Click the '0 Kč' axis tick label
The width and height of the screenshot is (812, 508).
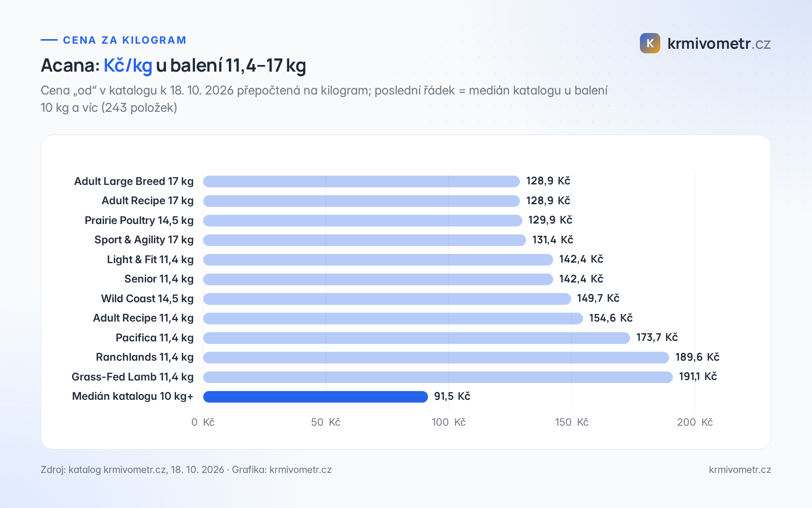click(x=203, y=422)
